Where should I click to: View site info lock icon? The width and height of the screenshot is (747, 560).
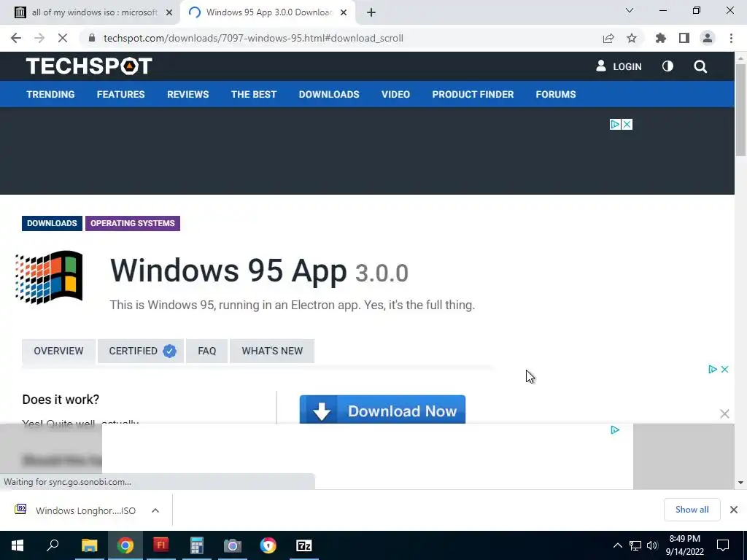92,38
